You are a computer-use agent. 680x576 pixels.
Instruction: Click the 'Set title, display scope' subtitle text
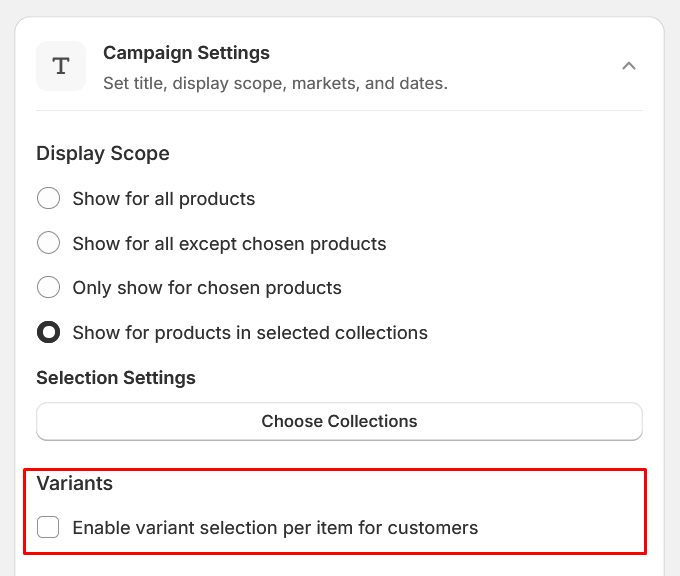[200, 83]
